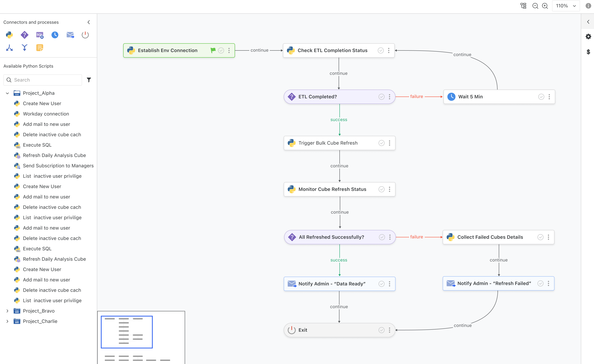Open options menu of Monitor Cube Refresh Status
Viewport: 594px width, 364px height.
click(389, 189)
